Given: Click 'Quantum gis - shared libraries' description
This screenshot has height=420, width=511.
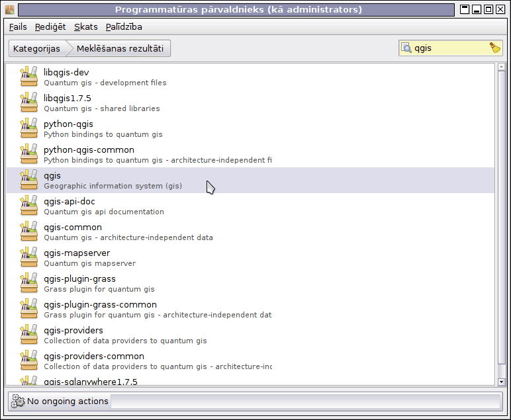Looking at the screenshot, I should [x=102, y=108].
